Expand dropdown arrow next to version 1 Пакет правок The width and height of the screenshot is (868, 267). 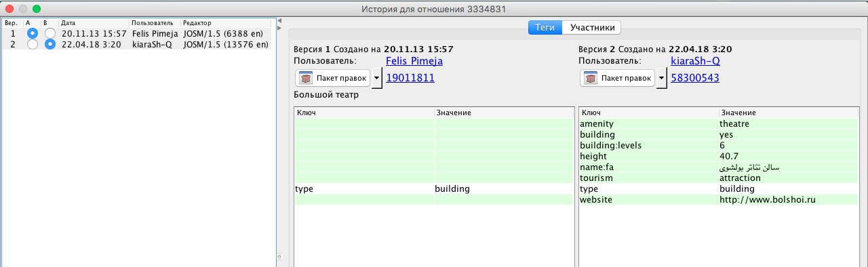[x=377, y=78]
